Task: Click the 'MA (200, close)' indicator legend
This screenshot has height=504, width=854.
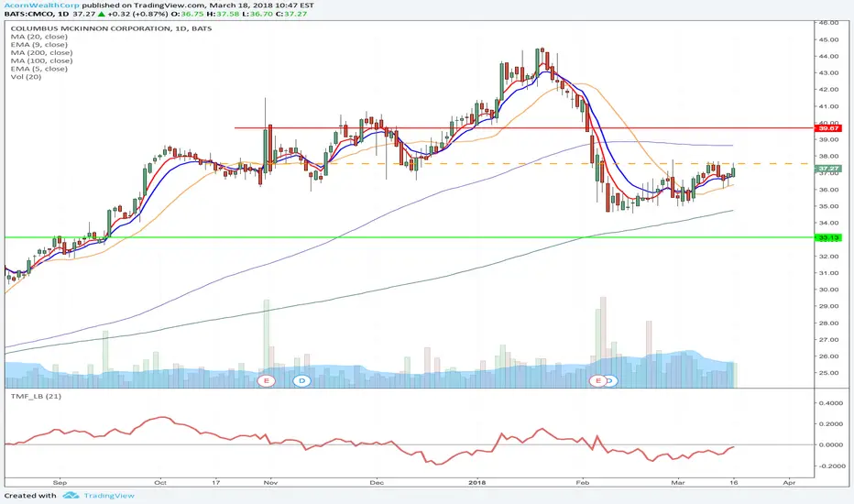Action: 41,53
